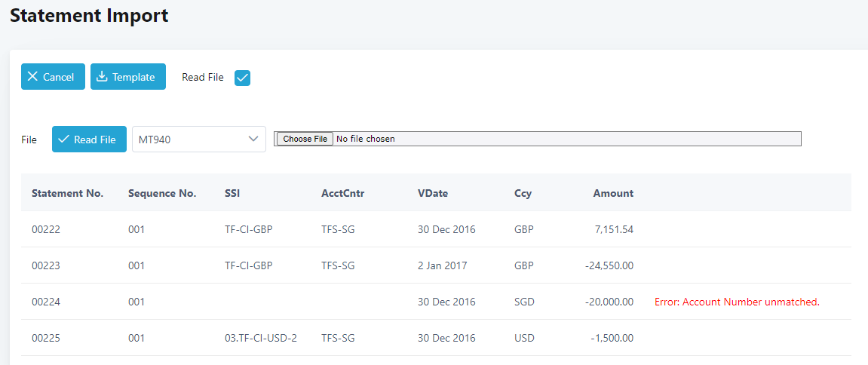Click the SSI column header
Image resolution: width=868 pixels, height=365 pixels.
[232, 193]
